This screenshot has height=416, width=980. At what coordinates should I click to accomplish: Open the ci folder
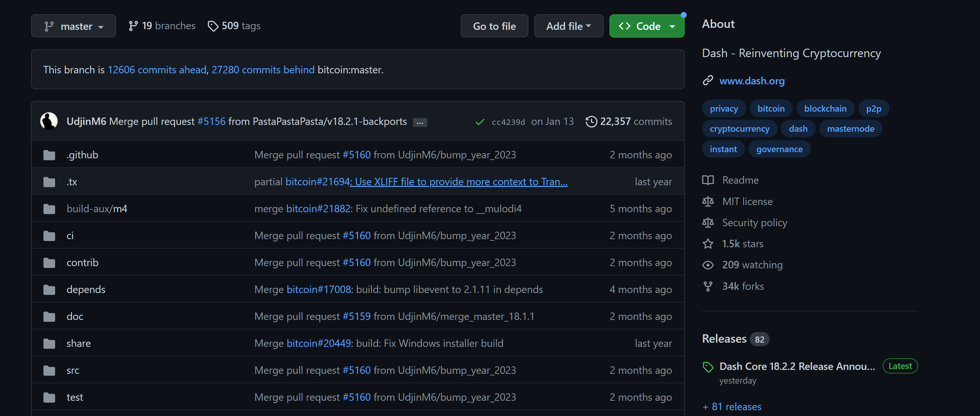pyautogui.click(x=70, y=236)
